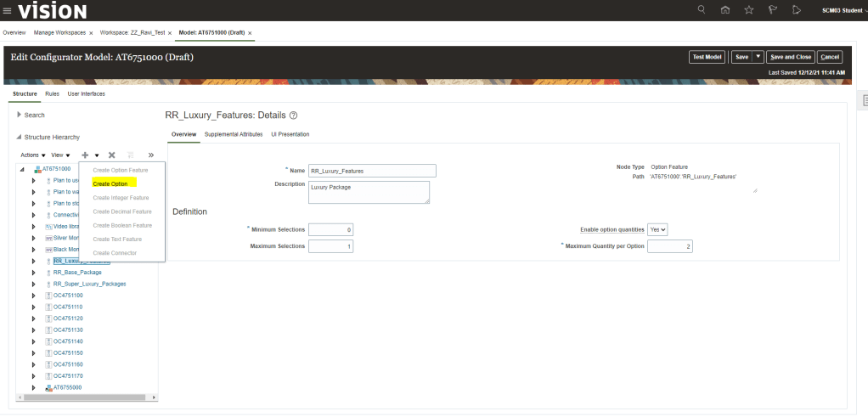Open the Enable option quantities dropdown
Viewport: 868px width, 417px height.
(657, 229)
